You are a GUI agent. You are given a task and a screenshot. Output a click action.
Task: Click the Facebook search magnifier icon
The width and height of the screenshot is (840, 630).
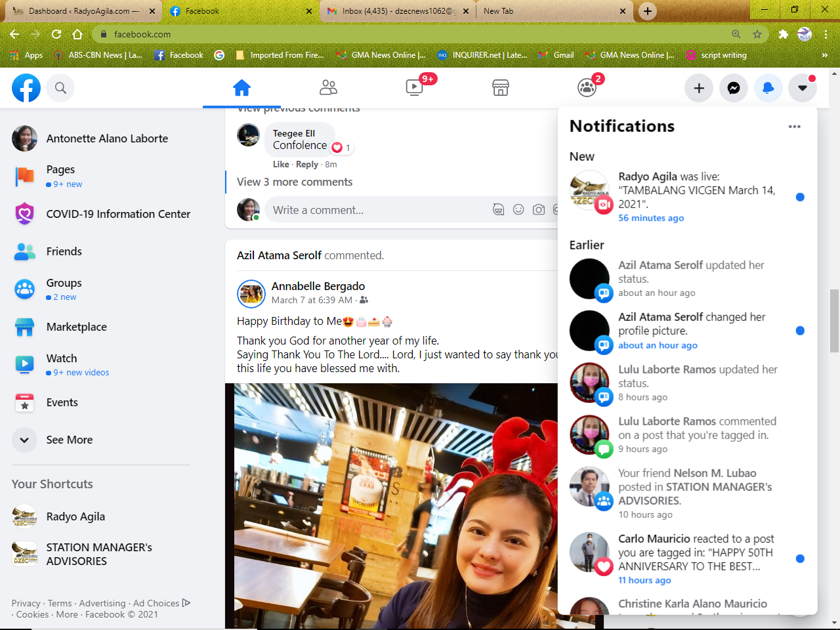pos(60,88)
